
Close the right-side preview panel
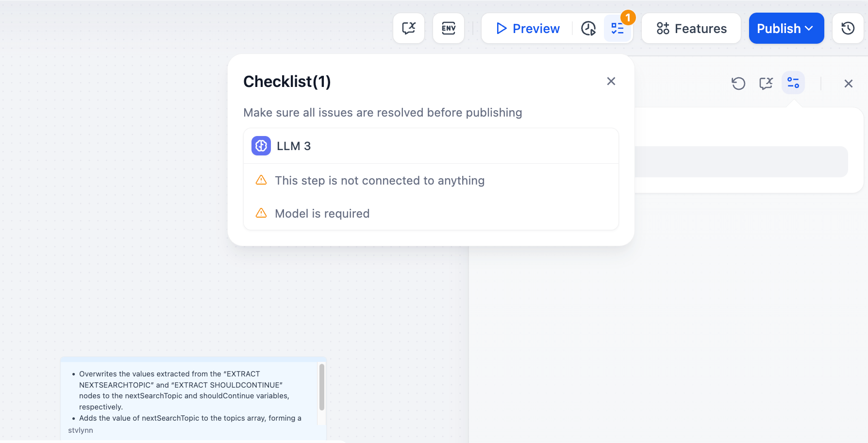(x=848, y=84)
